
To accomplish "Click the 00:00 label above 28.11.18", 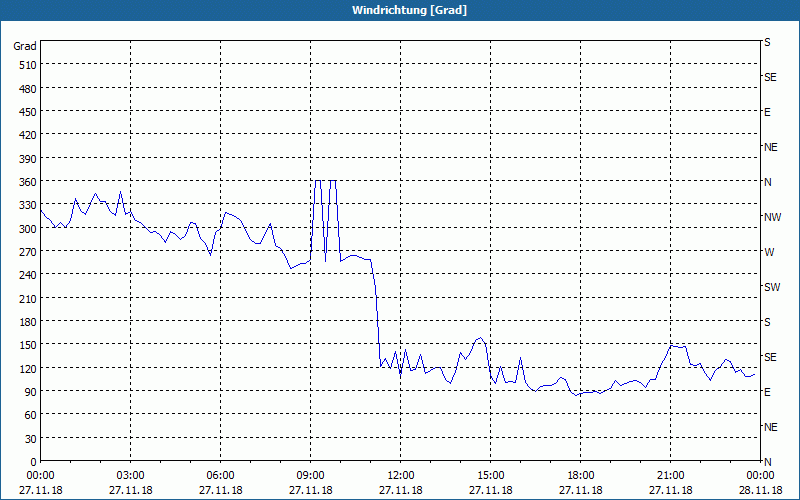I will [761, 476].
